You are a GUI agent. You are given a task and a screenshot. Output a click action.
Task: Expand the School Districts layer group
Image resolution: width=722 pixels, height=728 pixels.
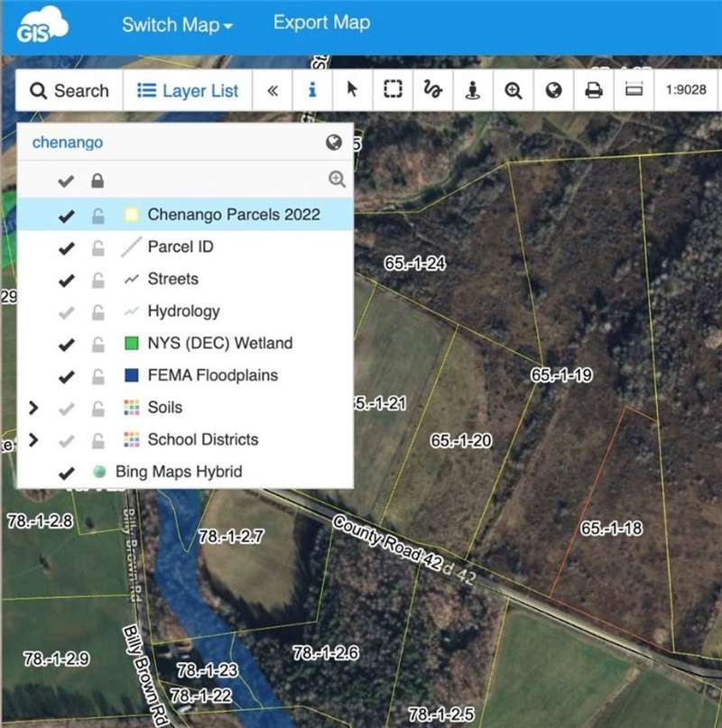33,440
